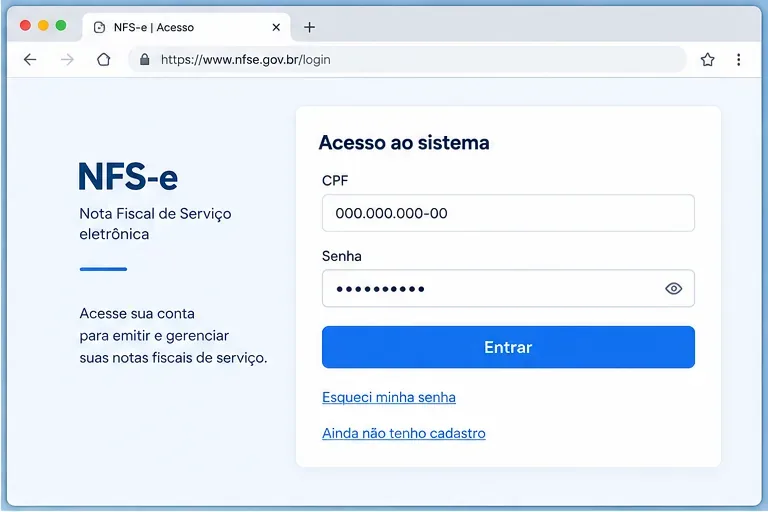Focus the Senha password field
This screenshot has height=512, width=768.
(x=508, y=289)
